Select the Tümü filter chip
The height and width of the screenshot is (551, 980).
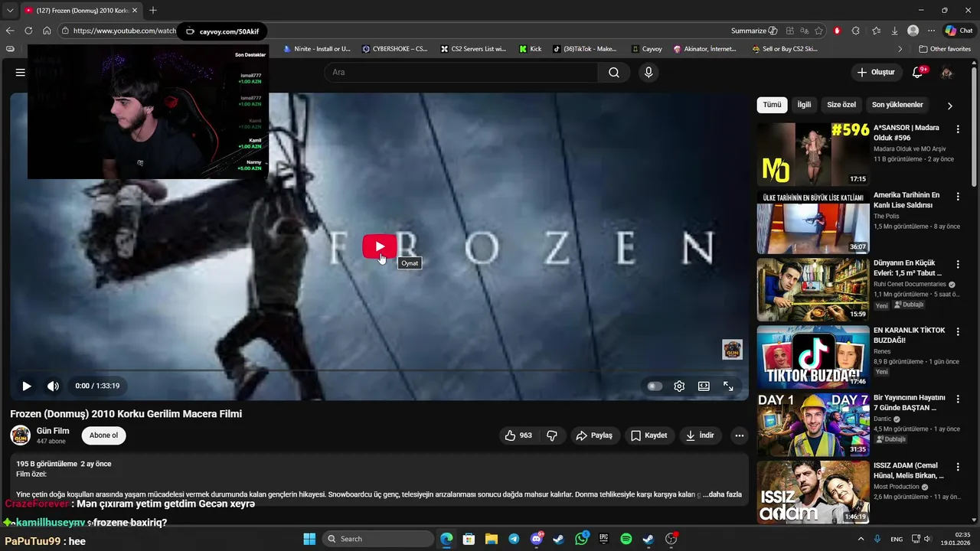(772, 105)
